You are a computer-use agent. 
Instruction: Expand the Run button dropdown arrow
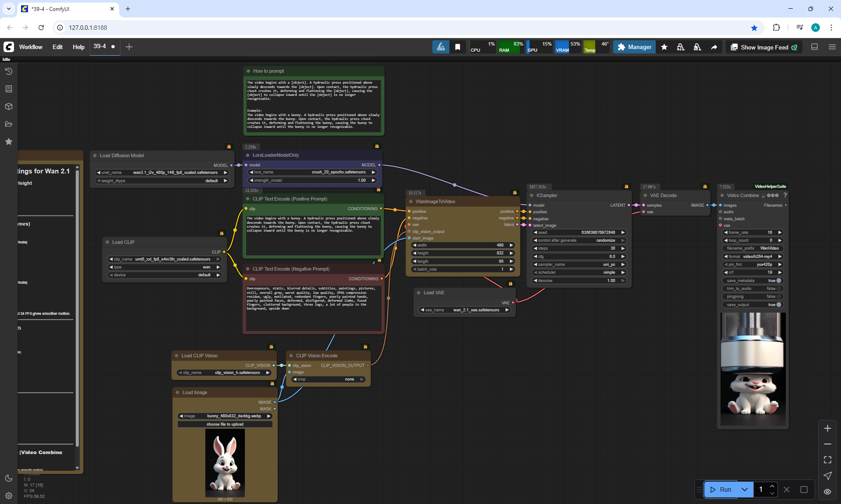click(745, 490)
